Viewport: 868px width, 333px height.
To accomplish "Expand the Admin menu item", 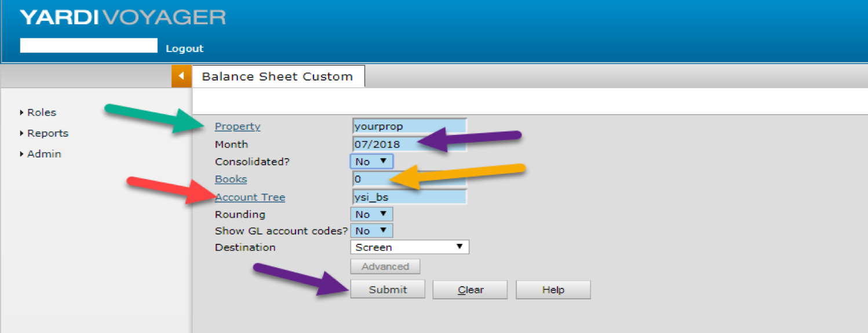I will [x=43, y=154].
